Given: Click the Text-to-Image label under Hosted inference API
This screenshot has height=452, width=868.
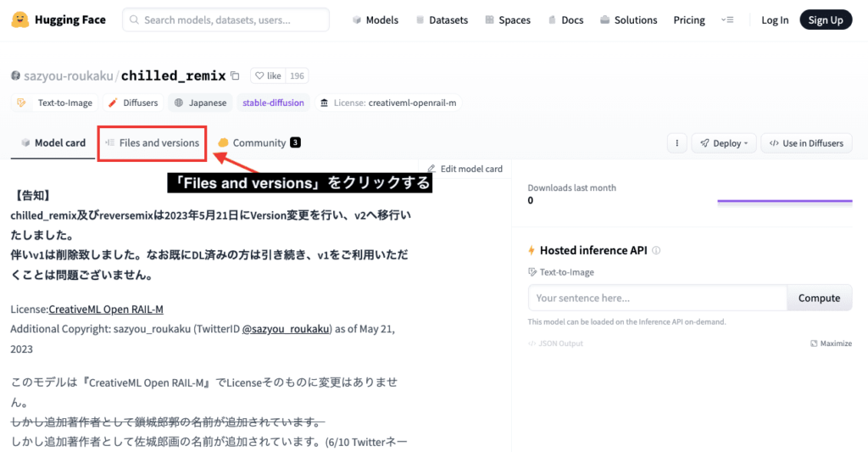Looking at the screenshot, I should [561, 272].
